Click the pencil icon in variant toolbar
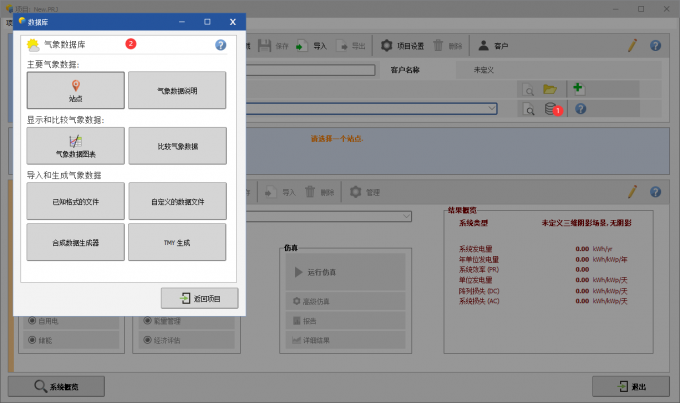This screenshot has height=403, width=680. 632,192
